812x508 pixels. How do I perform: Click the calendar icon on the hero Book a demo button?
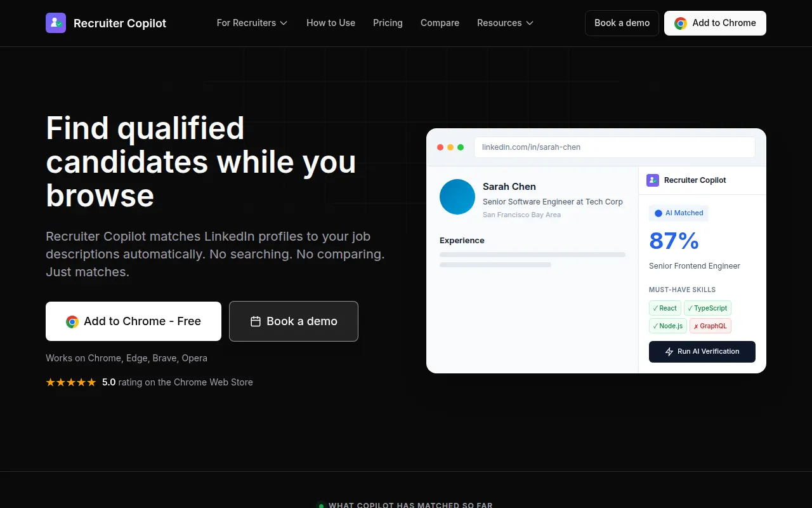[256, 321]
